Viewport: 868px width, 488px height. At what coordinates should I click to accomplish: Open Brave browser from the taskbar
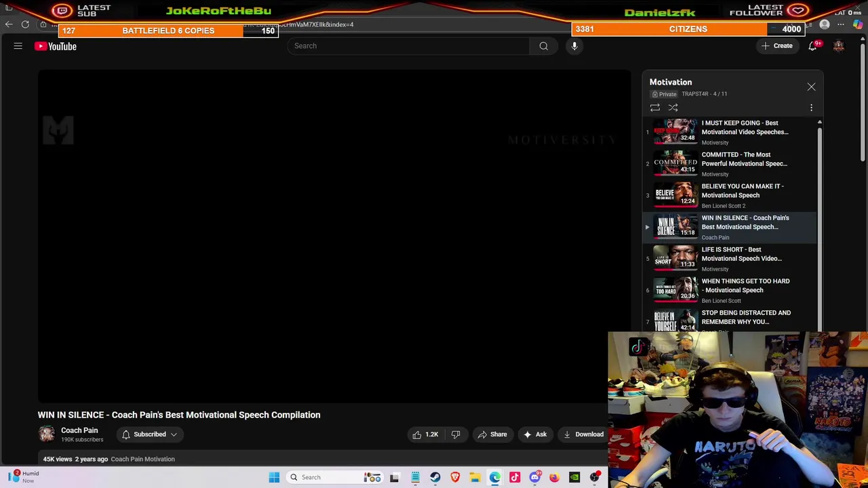(x=455, y=477)
